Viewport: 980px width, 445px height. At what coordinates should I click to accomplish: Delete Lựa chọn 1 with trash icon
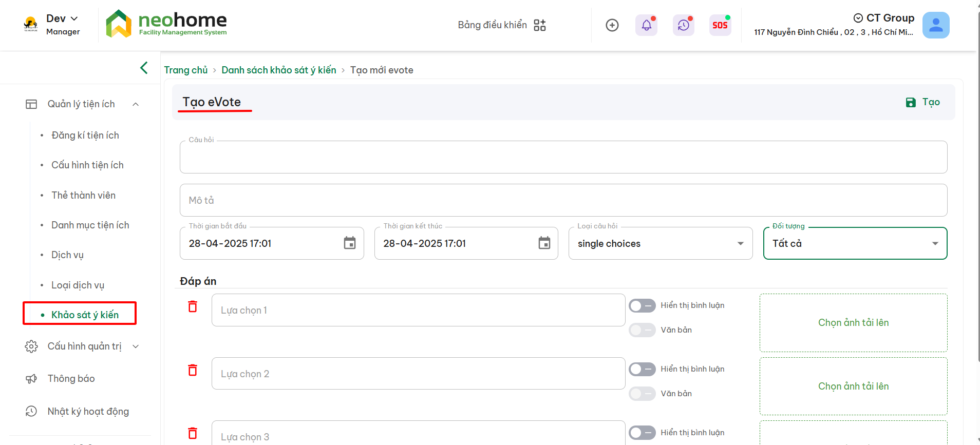(x=193, y=306)
